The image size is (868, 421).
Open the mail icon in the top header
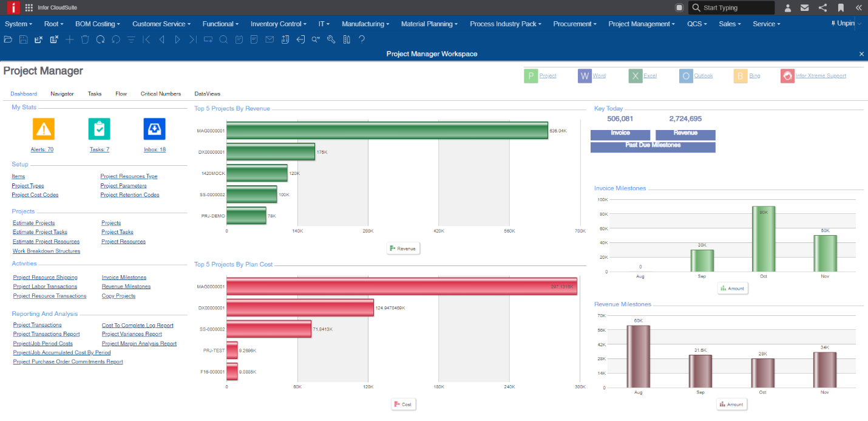(x=804, y=8)
